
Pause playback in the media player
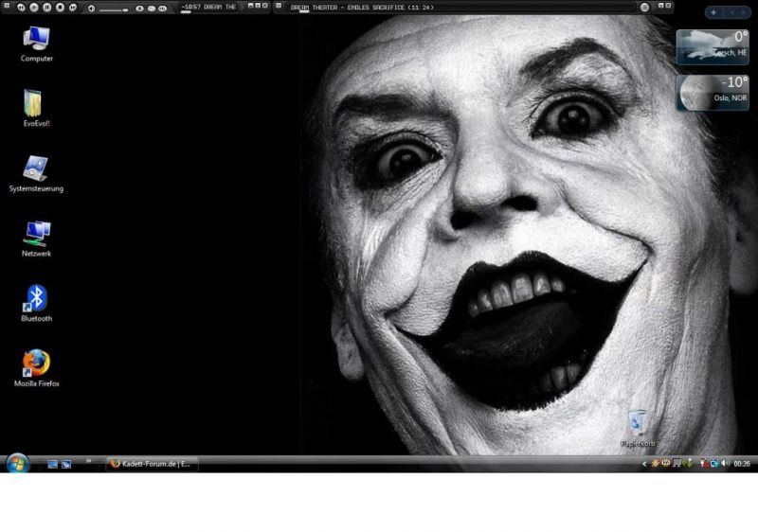(46, 8)
